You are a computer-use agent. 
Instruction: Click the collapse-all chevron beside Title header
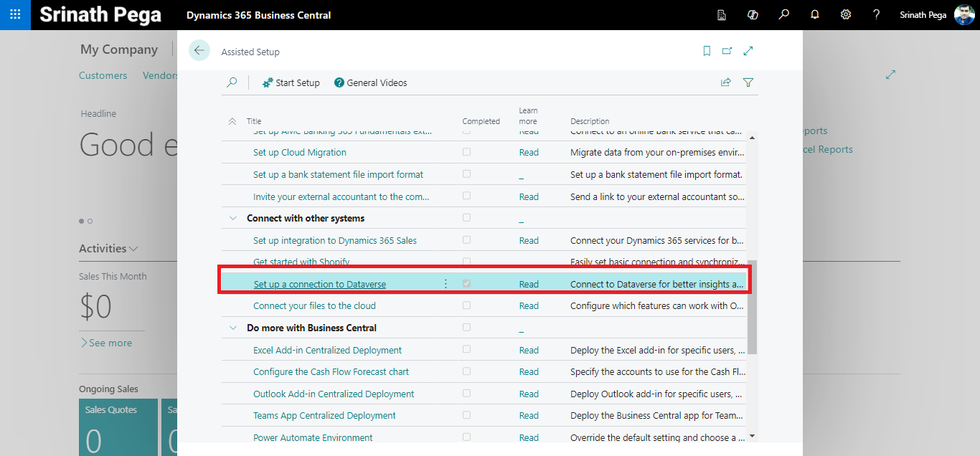[x=232, y=122]
